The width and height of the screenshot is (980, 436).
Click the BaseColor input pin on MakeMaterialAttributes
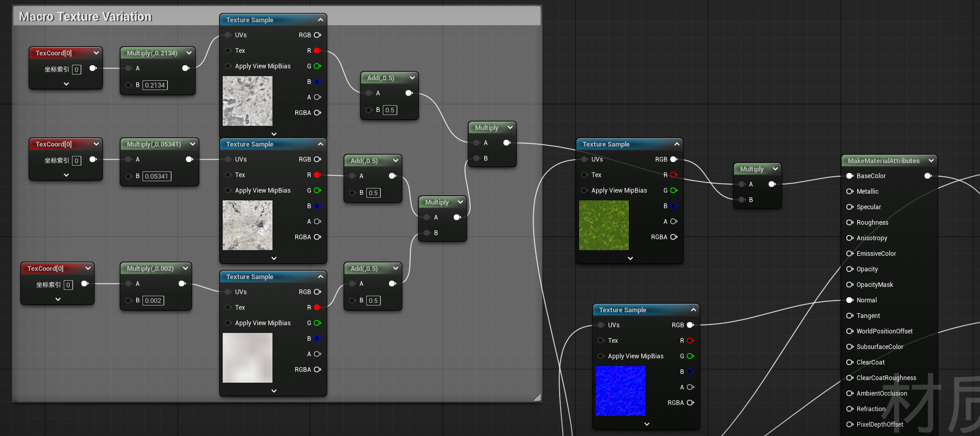point(849,176)
